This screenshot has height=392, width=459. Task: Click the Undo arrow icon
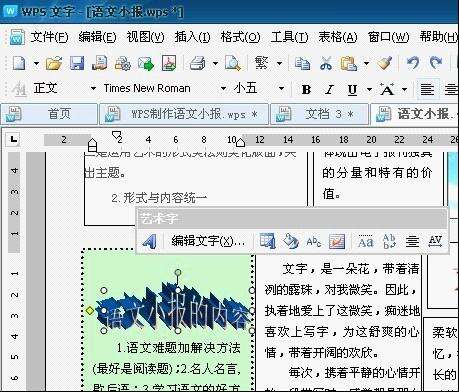[413, 63]
